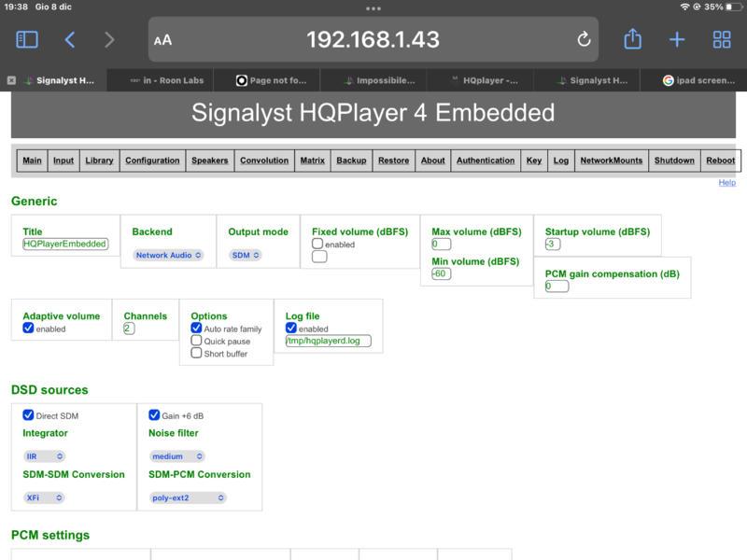Open the Convolution menu page
The image size is (747, 560).
click(264, 161)
